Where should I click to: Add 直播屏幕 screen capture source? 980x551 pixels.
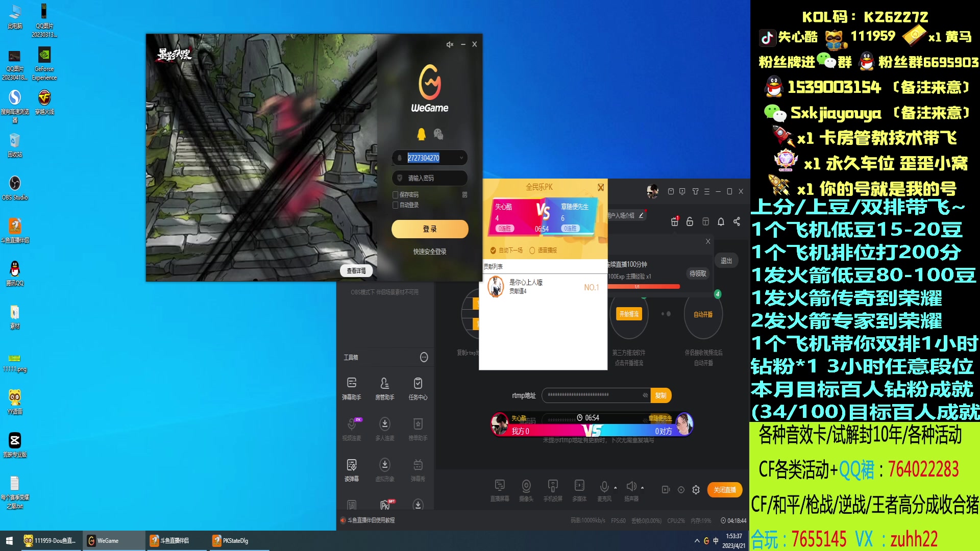click(x=500, y=490)
